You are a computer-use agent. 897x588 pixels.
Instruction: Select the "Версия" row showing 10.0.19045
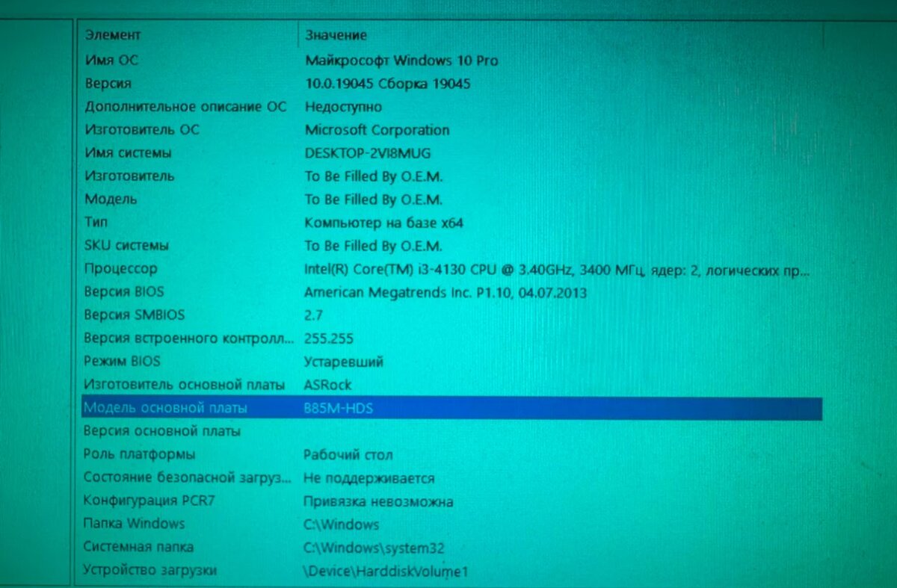pyautogui.click(x=108, y=84)
